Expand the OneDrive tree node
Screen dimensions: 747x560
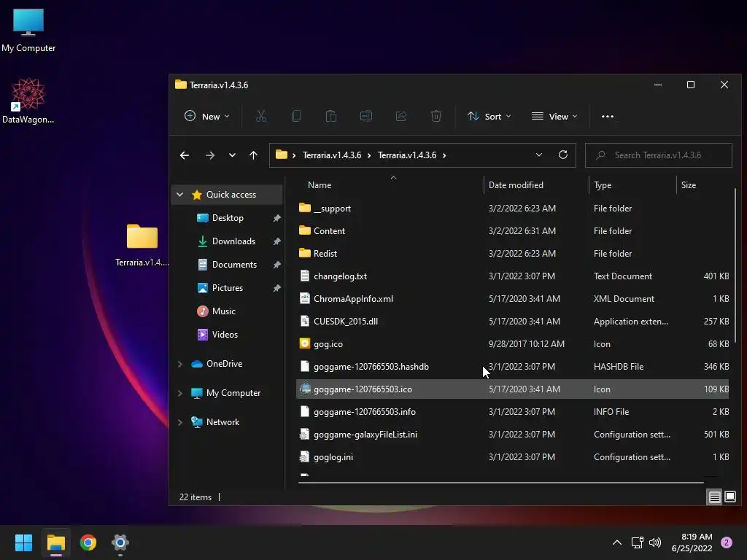click(179, 364)
